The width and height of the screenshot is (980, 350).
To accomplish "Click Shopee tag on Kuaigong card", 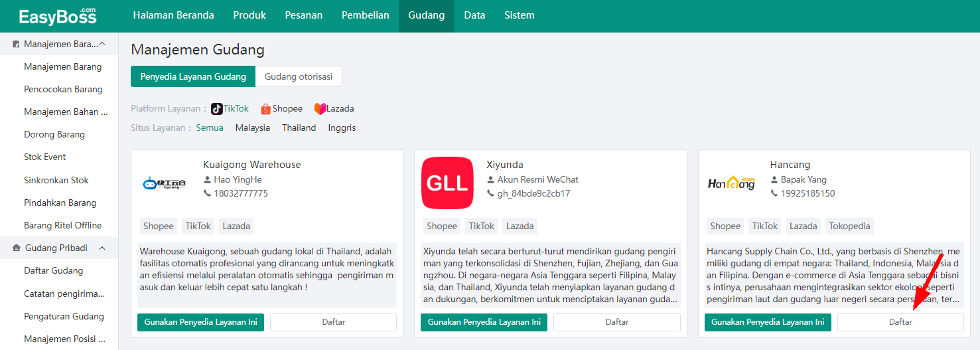I will (x=159, y=226).
